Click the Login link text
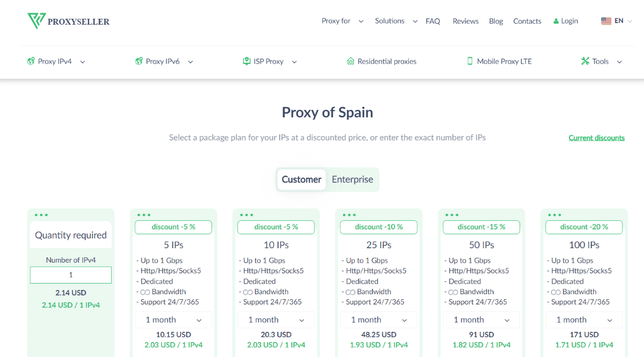 [x=569, y=21]
